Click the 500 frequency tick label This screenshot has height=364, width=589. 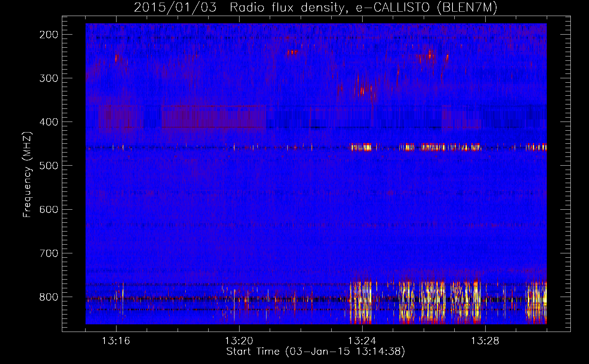(49, 166)
